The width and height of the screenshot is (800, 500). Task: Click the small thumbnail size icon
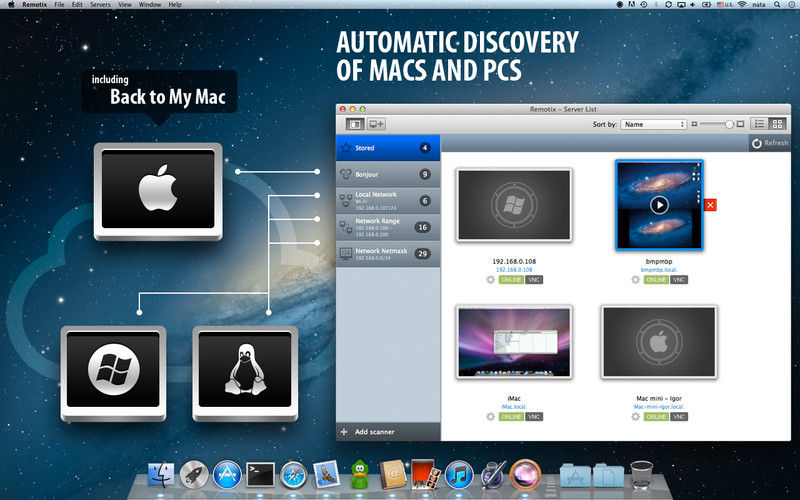(694, 124)
